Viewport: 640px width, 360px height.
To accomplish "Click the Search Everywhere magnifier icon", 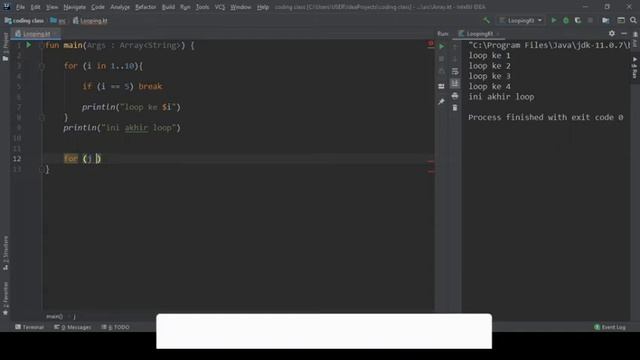I will [633, 20].
